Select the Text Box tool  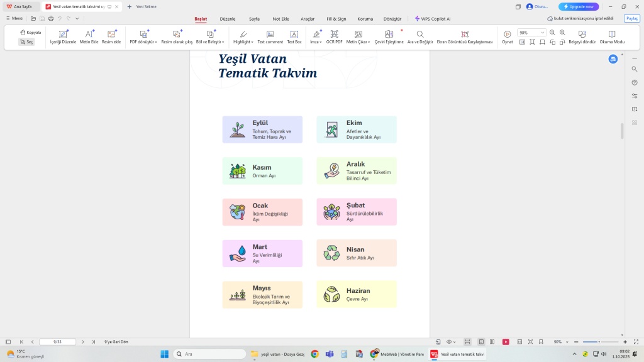point(294,34)
